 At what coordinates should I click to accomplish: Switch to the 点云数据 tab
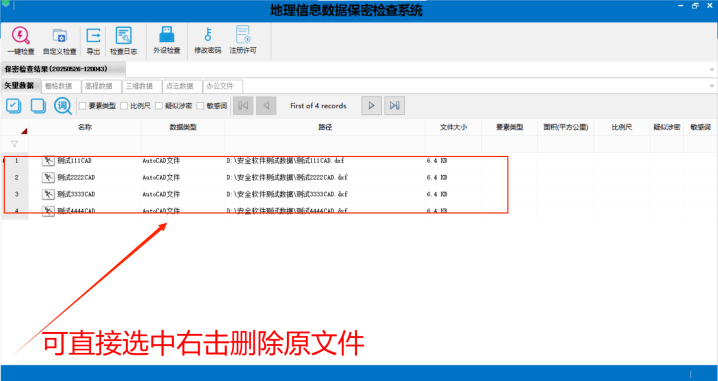click(182, 86)
